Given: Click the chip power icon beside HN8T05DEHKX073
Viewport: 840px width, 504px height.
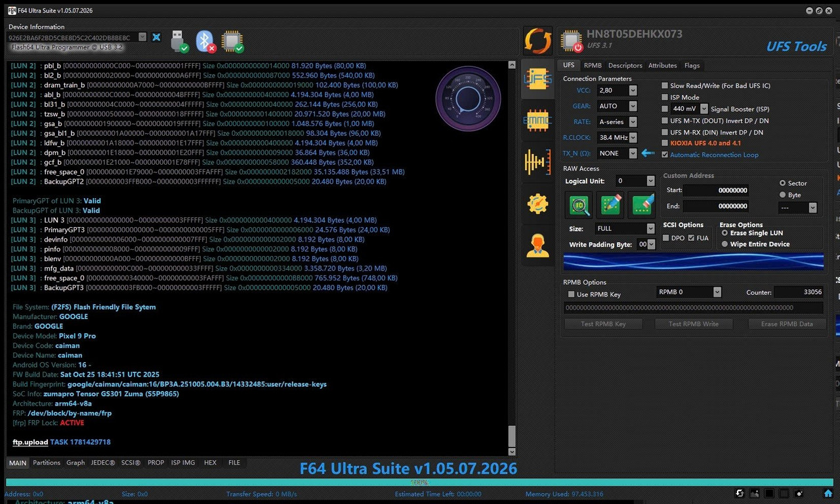Looking at the screenshot, I should [571, 41].
